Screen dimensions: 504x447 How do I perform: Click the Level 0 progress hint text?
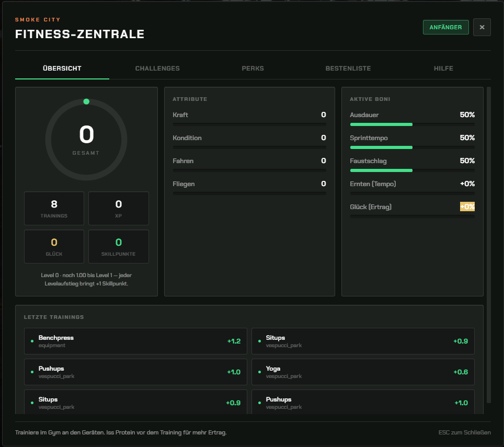pyautogui.click(x=86, y=280)
